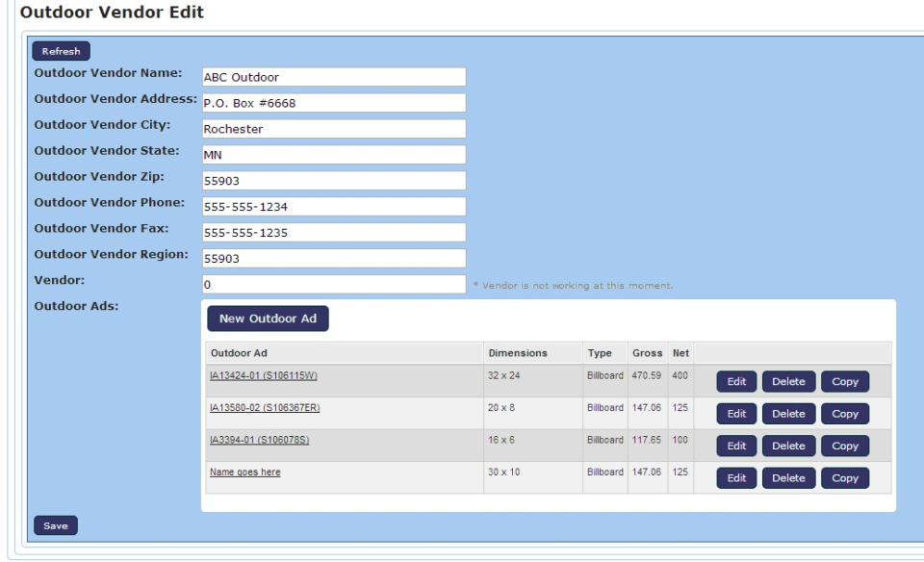Copy the IA3394-01 outdoor ad
Image resolution: width=924 pixels, height=562 pixels.
845,446
